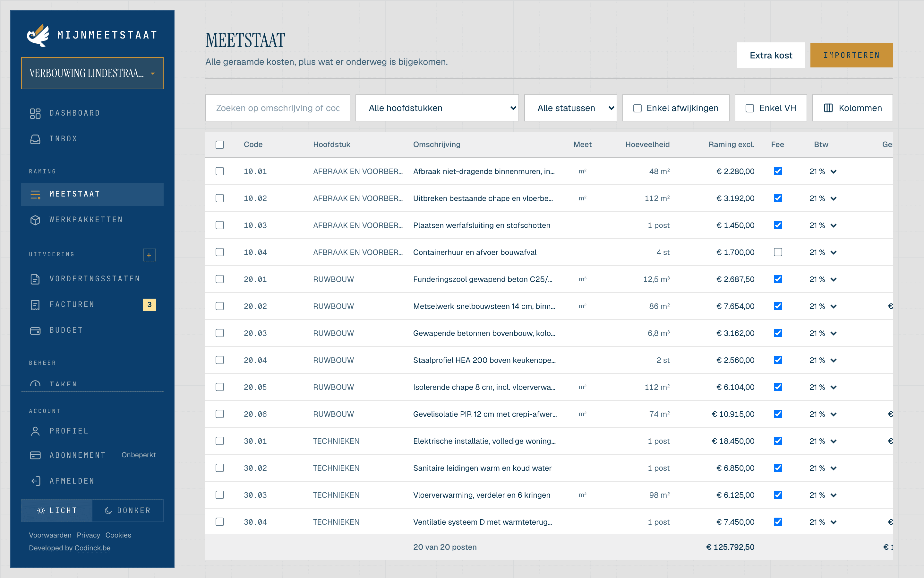Click the Extra kost button
Image resolution: width=924 pixels, height=578 pixels.
[x=771, y=56]
